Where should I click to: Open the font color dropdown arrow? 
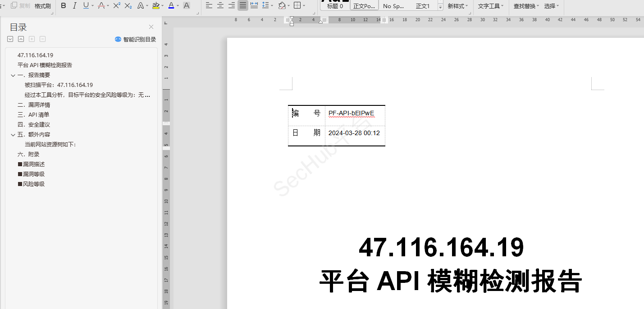[x=178, y=6]
